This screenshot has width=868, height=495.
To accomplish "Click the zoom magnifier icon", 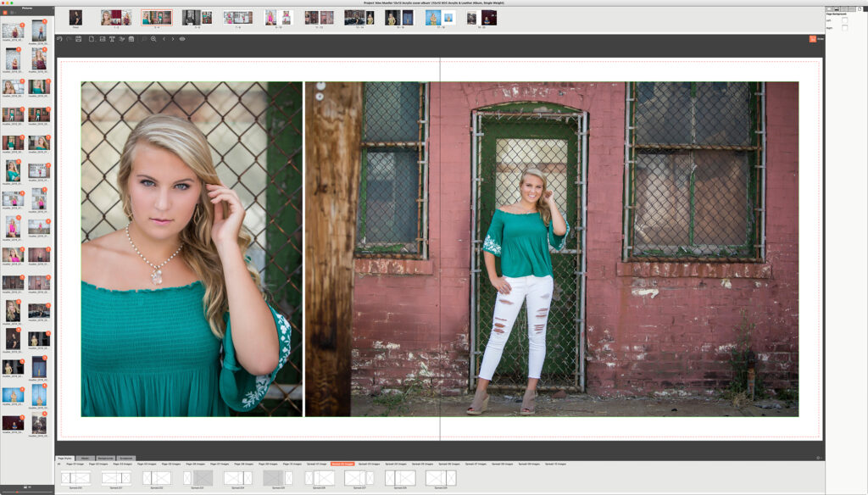I will click(153, 39).
